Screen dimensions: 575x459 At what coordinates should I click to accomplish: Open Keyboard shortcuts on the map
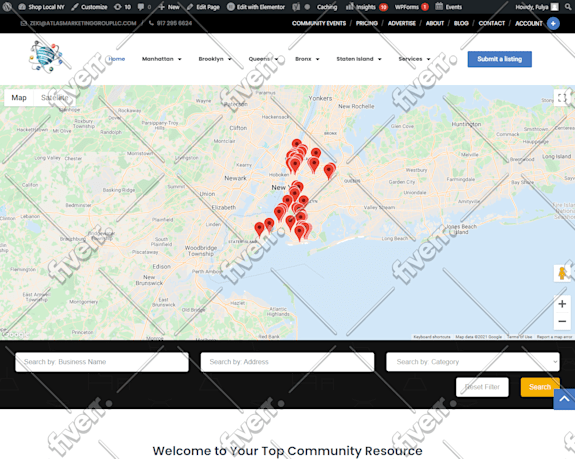(x=432, y=337)
